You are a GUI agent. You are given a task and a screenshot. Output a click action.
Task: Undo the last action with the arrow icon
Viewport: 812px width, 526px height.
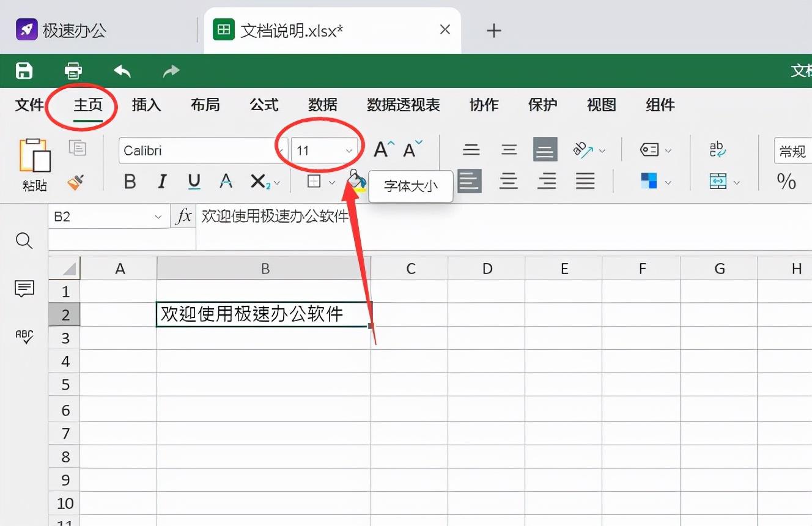[x=122, y=71]
